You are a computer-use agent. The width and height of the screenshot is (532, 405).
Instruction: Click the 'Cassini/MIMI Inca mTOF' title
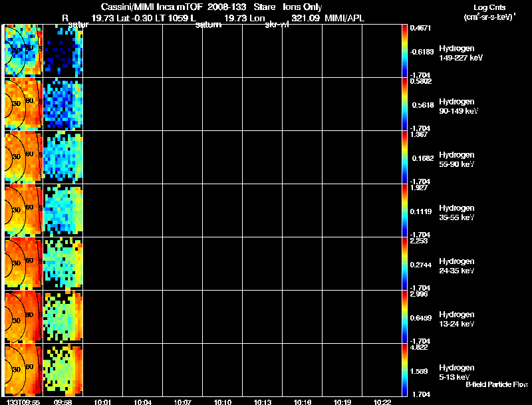(152, 7)
